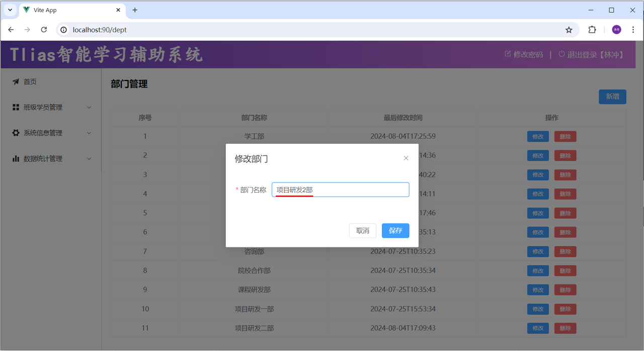
Task: Click the edit icon beside 修改密码
Action: tap(508, 54)
